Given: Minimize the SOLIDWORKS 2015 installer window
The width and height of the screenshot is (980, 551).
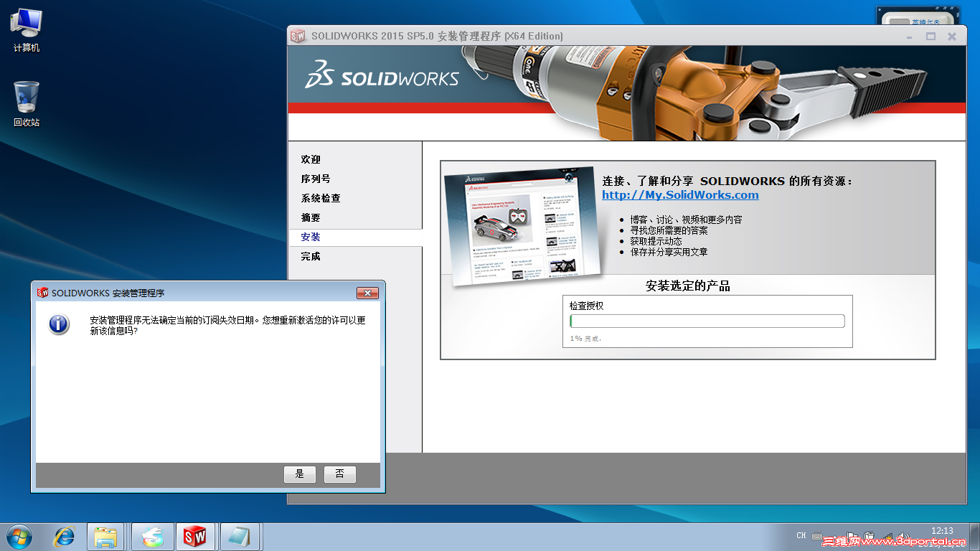Looking at the screenshot, I should coord(910,36).
